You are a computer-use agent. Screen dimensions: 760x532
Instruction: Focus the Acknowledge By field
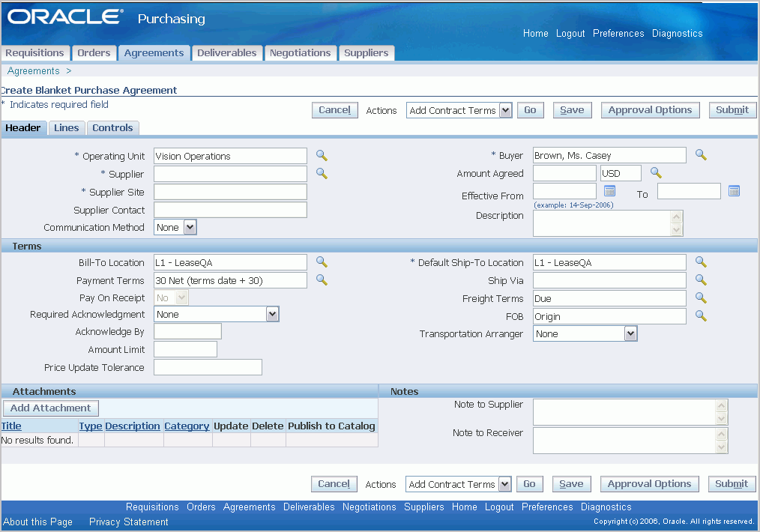(187, 331)
